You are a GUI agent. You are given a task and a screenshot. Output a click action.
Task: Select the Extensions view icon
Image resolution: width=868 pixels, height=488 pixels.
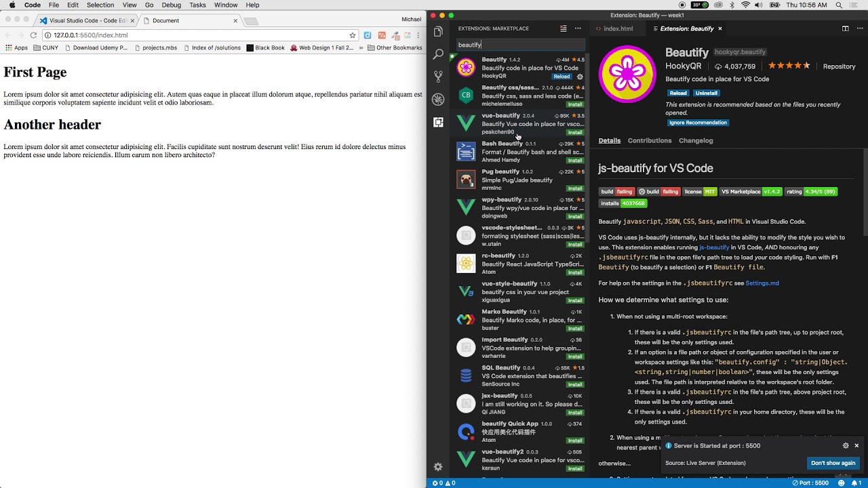point(438,123)
